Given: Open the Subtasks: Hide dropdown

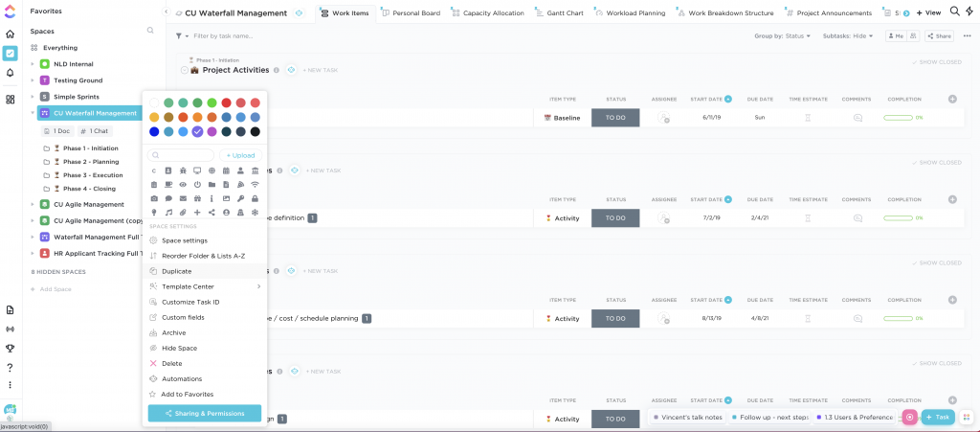Looking at the screenshot, I should point(848,36).
